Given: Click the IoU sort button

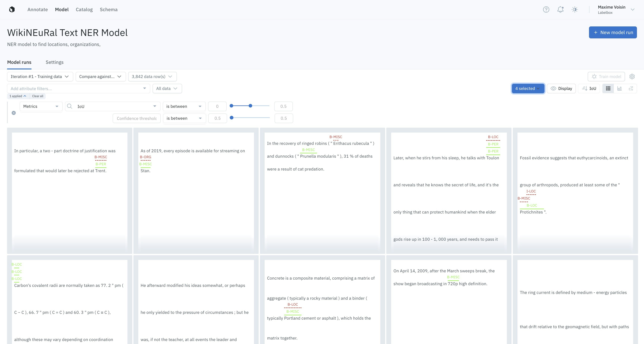Looking at the screenshot, I should [589, 88].
